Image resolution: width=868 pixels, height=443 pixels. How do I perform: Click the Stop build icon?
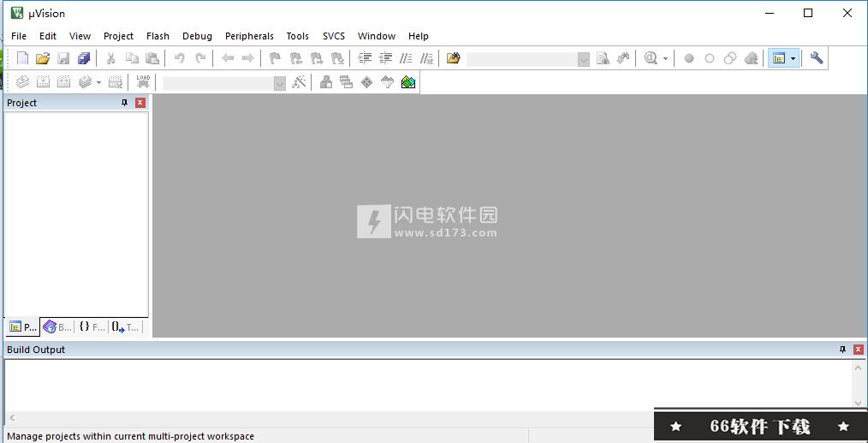(x=116, y=82)
